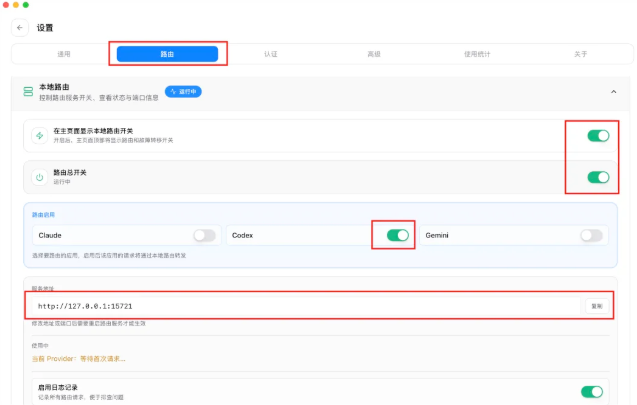Disable the 路由总开关 master switch

[x=598, y=177]
